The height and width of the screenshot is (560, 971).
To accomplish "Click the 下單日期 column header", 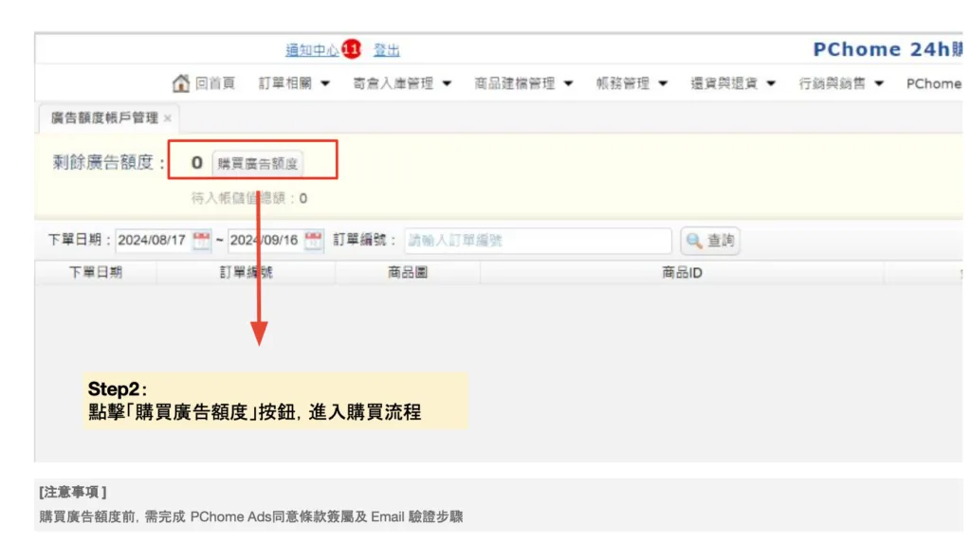I will click(x=96, y=273).
